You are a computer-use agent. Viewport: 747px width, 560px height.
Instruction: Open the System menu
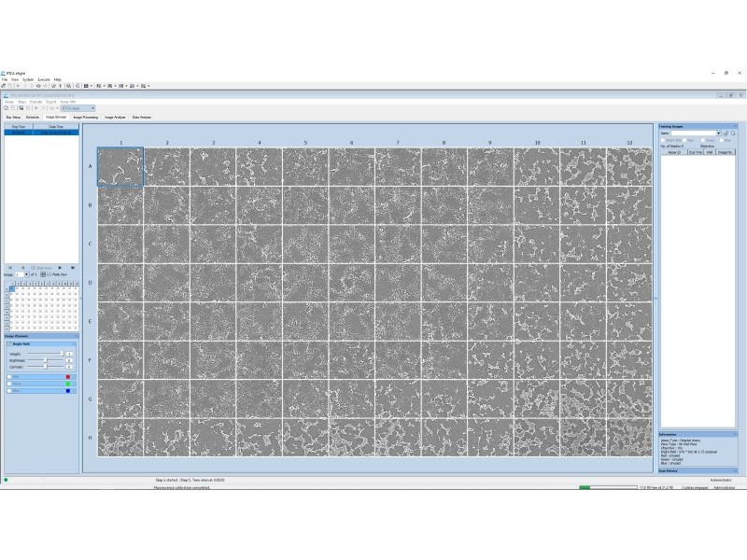28,79
